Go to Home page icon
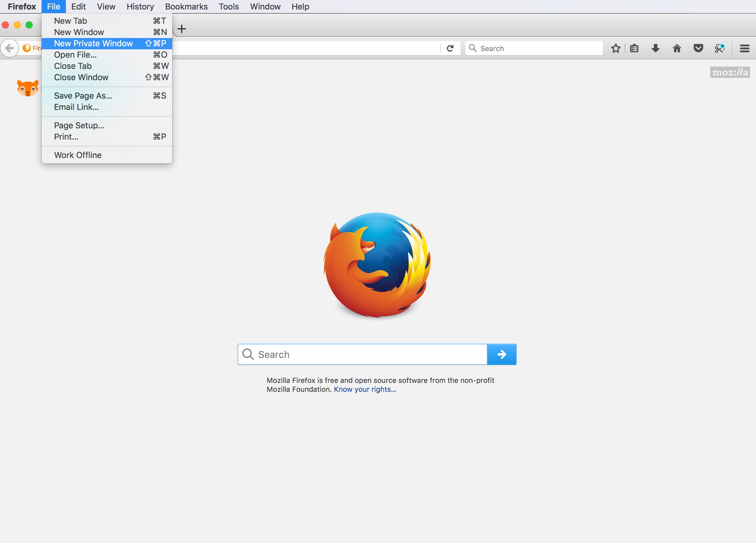Image resolution: width=756 pixels, height=543 pixels. pyautogui.click(x=677, y=48)
